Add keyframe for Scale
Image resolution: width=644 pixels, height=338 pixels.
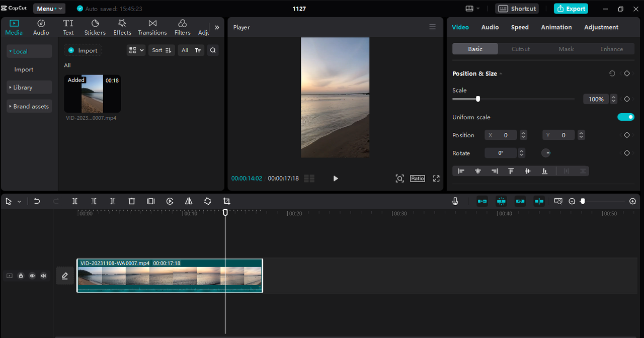[627, 99]
